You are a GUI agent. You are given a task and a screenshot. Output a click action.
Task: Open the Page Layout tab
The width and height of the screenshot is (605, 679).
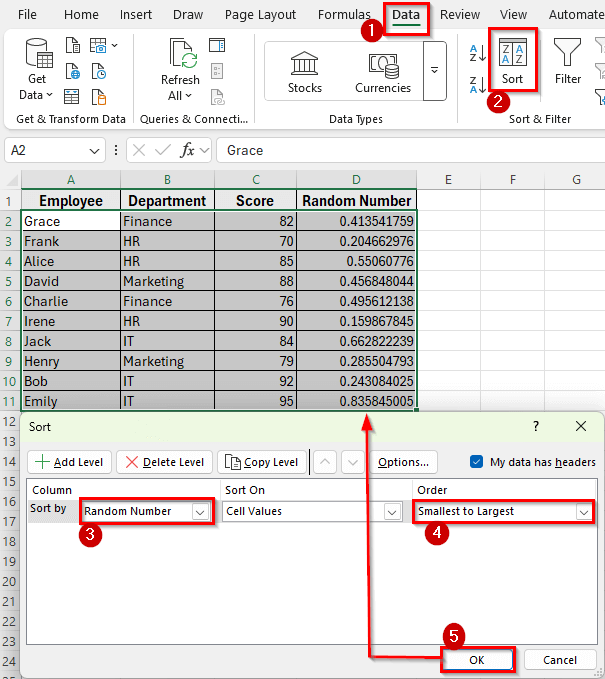coord(260,15)
